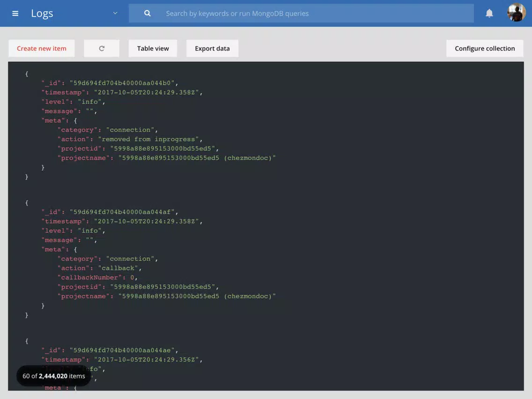Switch to Table view

(153, 49)
